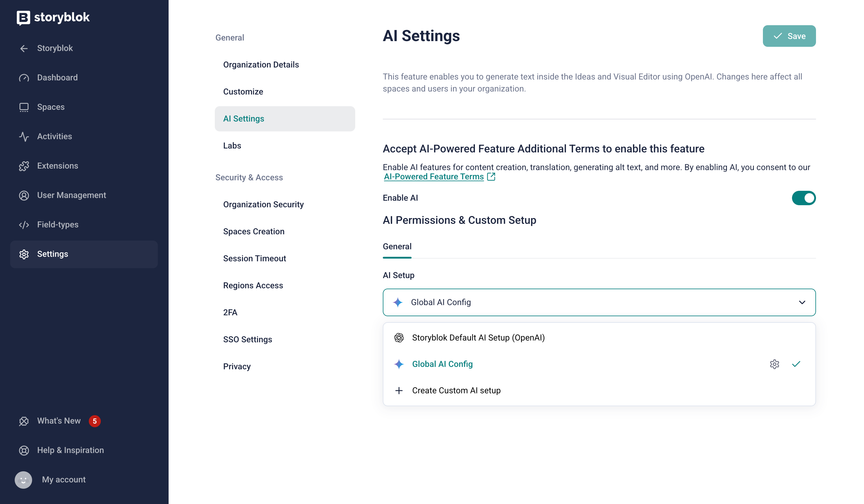Click the Spaces monitor icon
This screenshot has height=504, width=864.
pyautogui.click(x=24, y=107)
